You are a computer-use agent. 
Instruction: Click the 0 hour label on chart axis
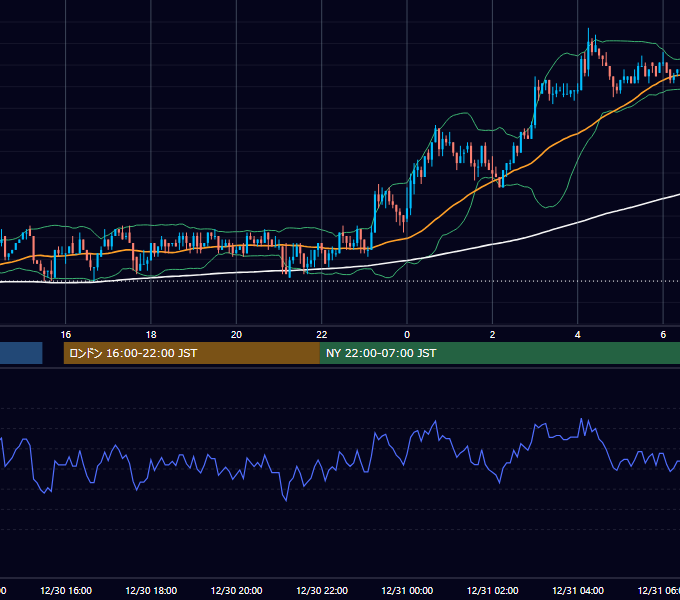(407, 335)
